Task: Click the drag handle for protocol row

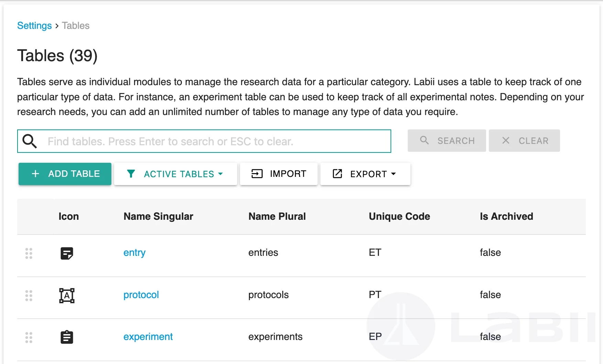Action: [29, 296]
